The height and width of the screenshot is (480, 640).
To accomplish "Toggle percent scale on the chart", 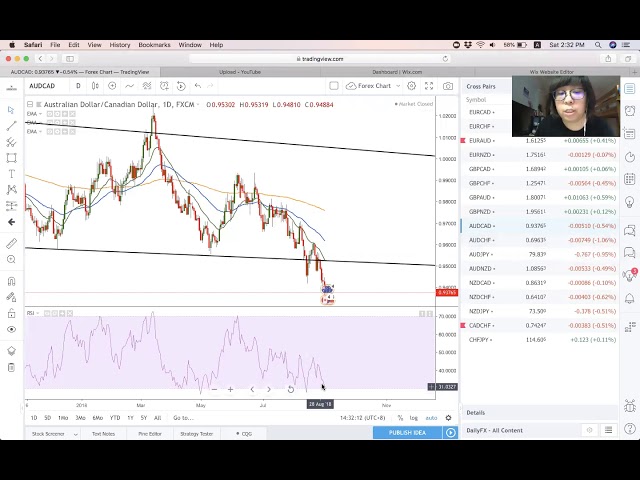I will coord(400,418).
